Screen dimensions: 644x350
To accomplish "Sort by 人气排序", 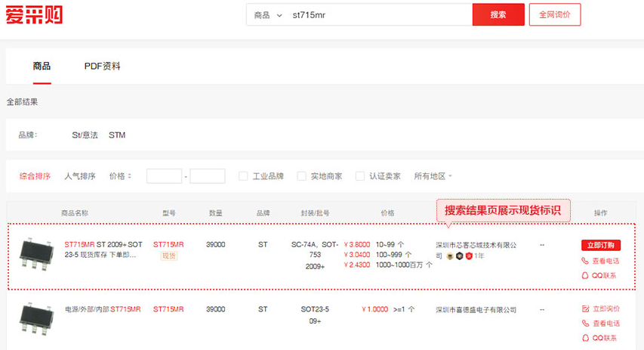I will click(x=80, y=176).
